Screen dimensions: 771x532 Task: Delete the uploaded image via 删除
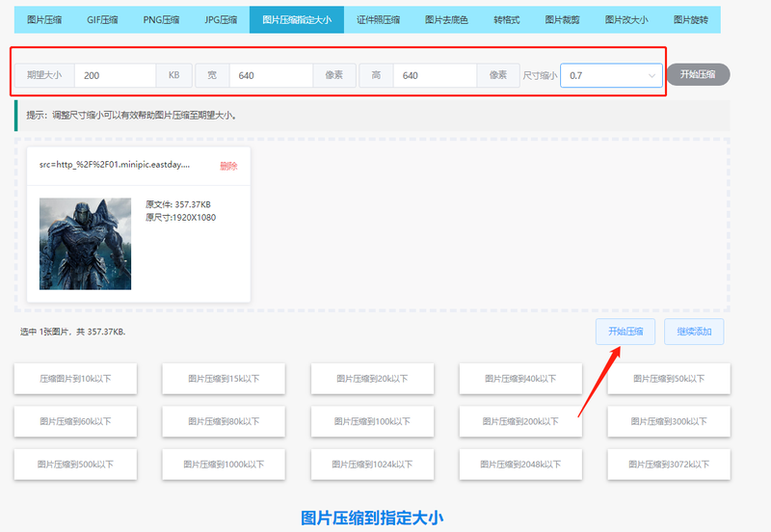[228, 166]
